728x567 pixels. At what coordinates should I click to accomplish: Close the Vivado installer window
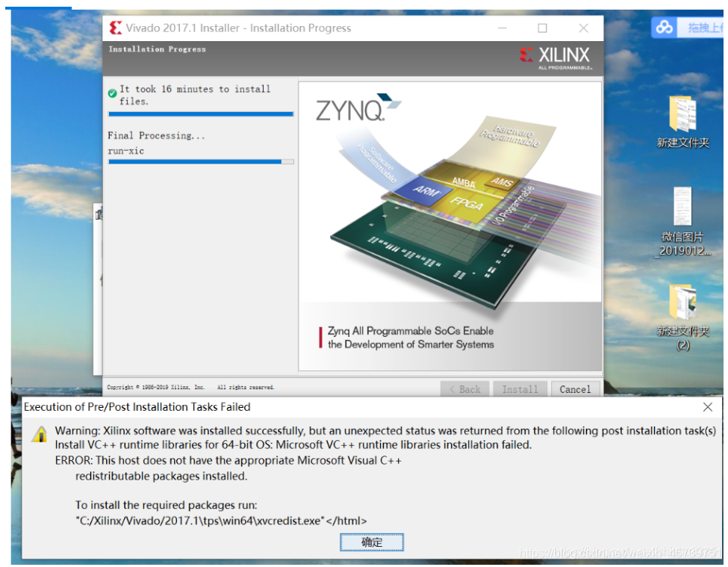click(x=584, y=28)
